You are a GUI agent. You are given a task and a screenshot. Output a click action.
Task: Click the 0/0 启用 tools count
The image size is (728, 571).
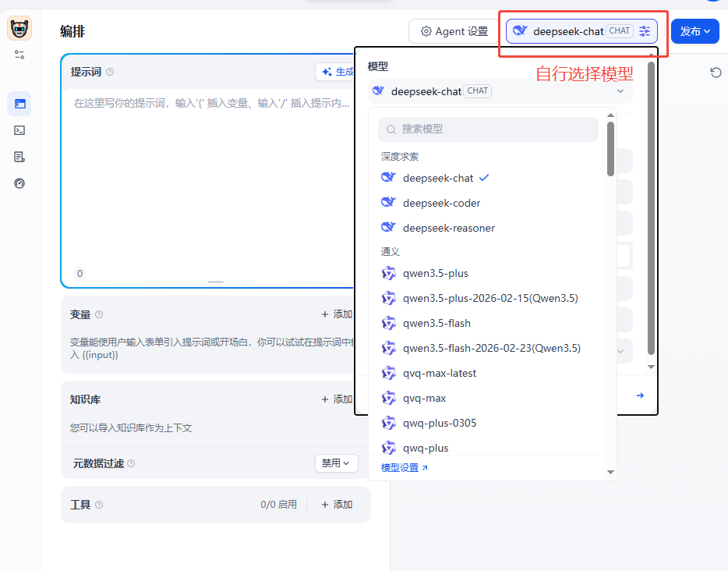[x=278, y=505]
